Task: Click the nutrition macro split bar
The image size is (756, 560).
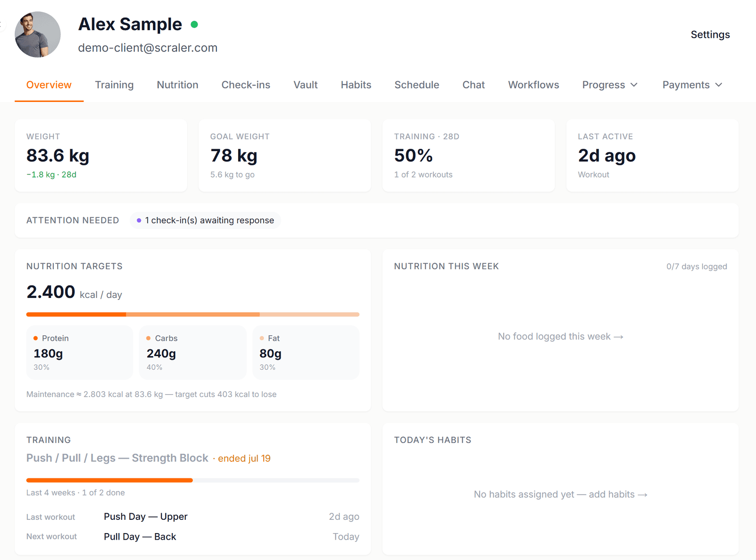Action: (193, 314)
